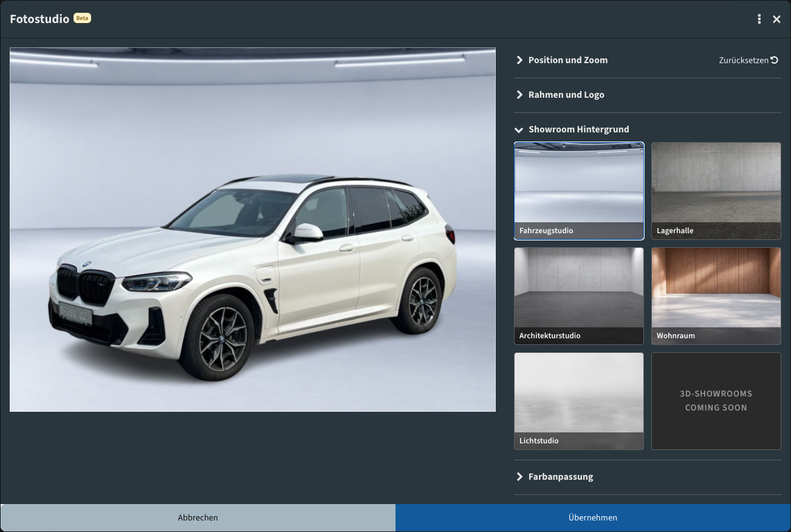Click the Fotostudio dialog title
Screen dimensions: 791x532
pos(39,19)
